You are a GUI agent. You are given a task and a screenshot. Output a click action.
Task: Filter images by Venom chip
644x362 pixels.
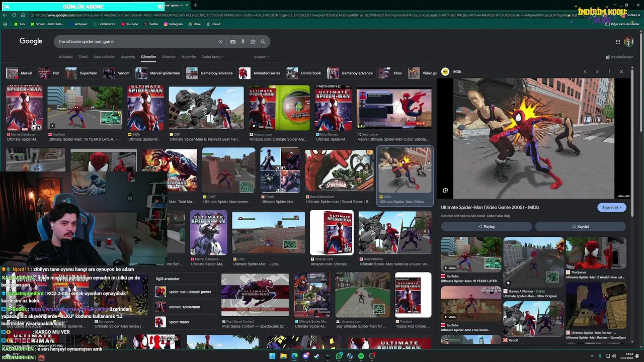[x=117, y=73]
